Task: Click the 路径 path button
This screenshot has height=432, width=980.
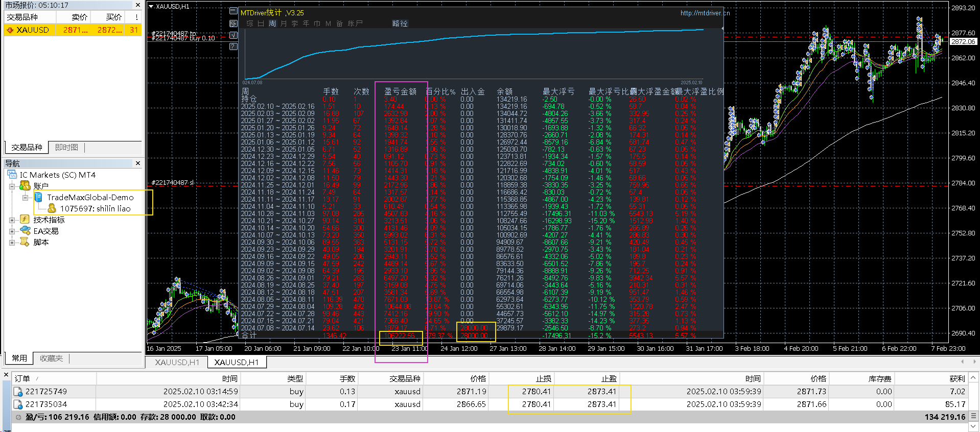Action: pyautogui.click(x=400, y=23)
